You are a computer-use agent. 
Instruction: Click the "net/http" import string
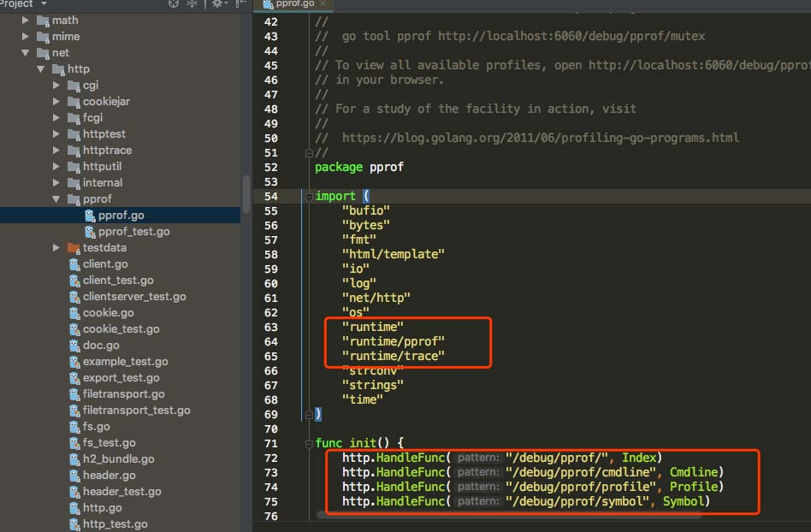376,298
